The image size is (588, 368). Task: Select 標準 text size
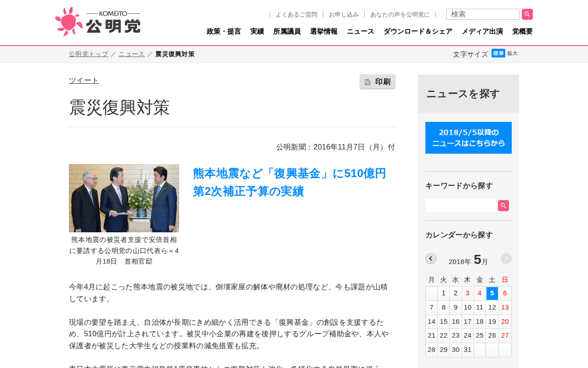(x=498, y=53)
